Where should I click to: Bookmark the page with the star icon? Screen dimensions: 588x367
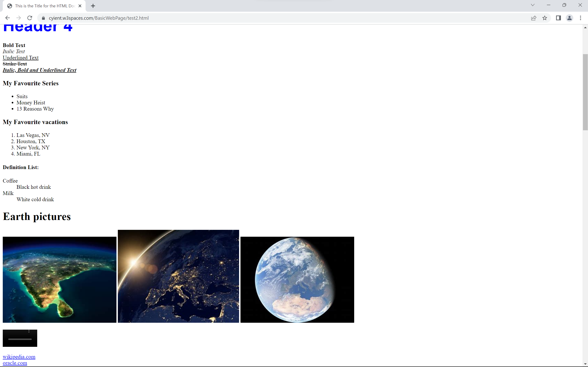[545, 18]
